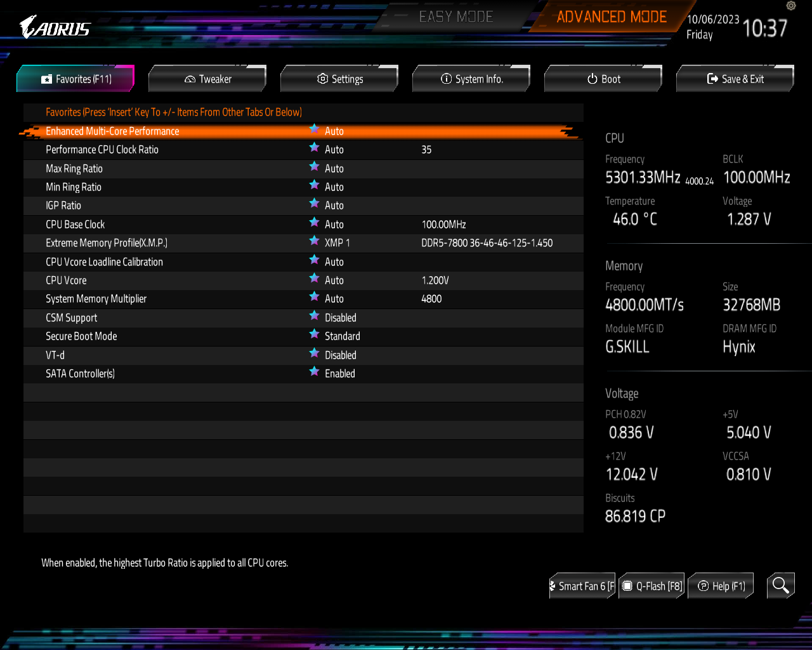Viewport: 812px width, 650px height.
Task: Open Secure Boot Mode Standard option
Action: [343, 336]
